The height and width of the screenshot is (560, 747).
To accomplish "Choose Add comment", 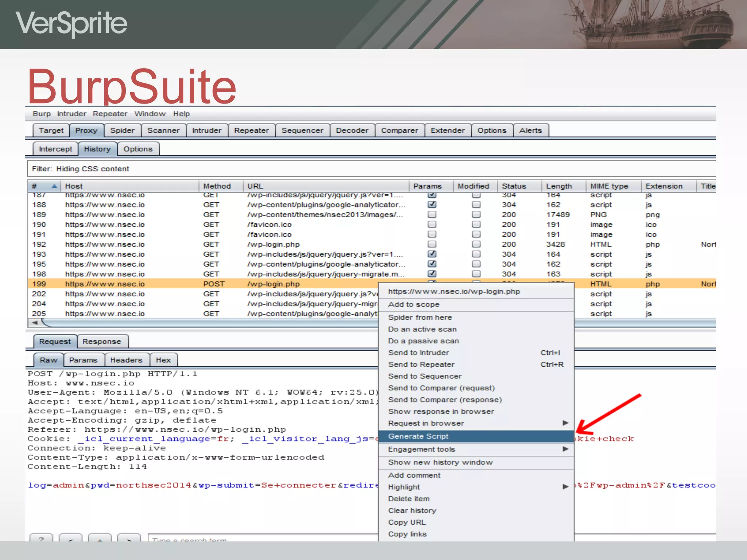I will point(476,475).
